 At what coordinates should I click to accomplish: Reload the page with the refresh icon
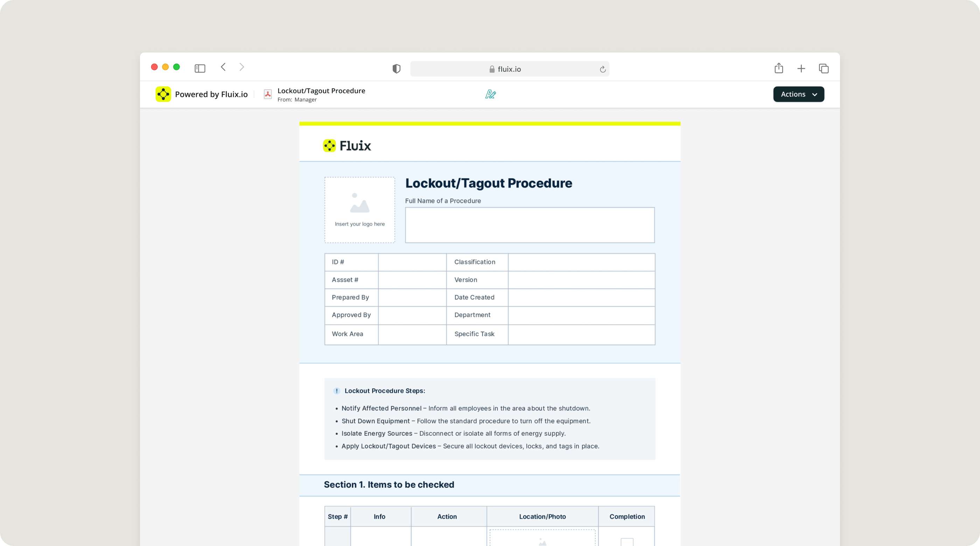[x=602, y=69]
